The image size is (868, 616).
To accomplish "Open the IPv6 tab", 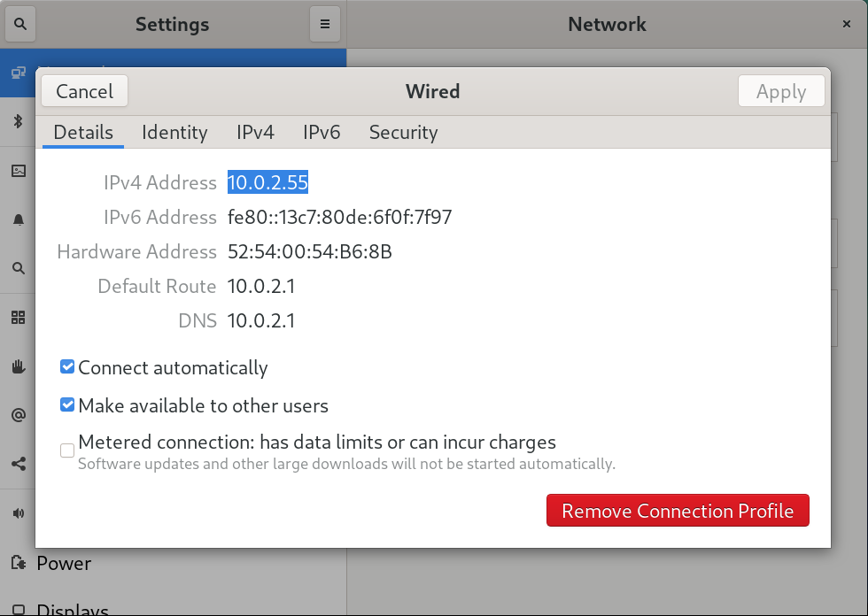I will pyautogui.click(x=322, y=132).
